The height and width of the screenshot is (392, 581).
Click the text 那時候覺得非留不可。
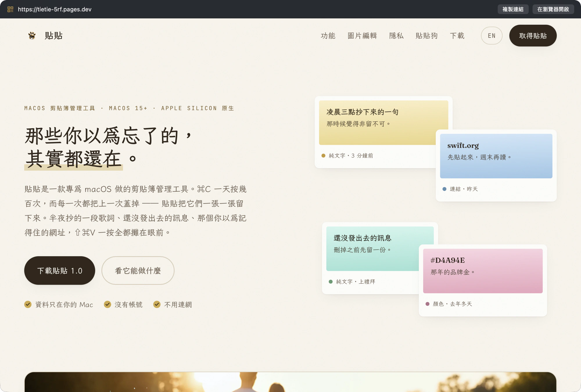(359, 124)
